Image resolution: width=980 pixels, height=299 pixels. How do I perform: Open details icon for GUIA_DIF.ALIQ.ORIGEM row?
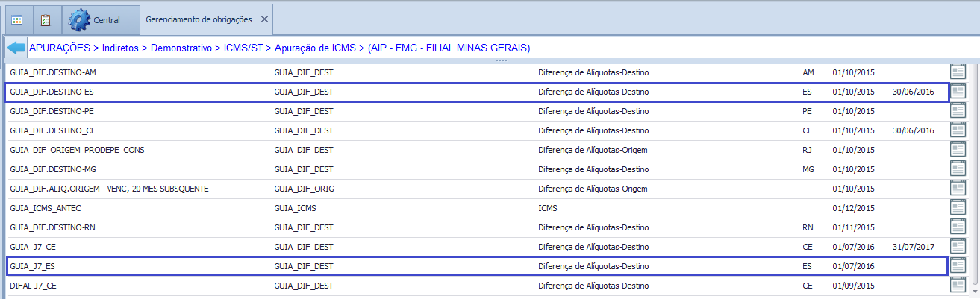click(958, 189)
